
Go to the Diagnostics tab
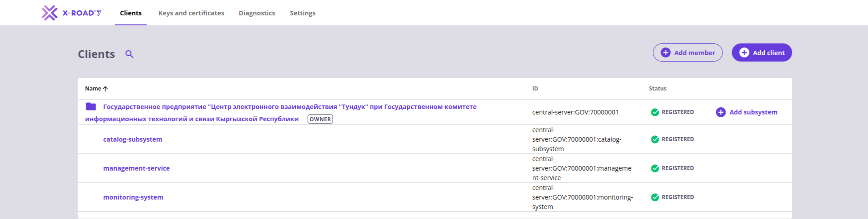(257, 13)
